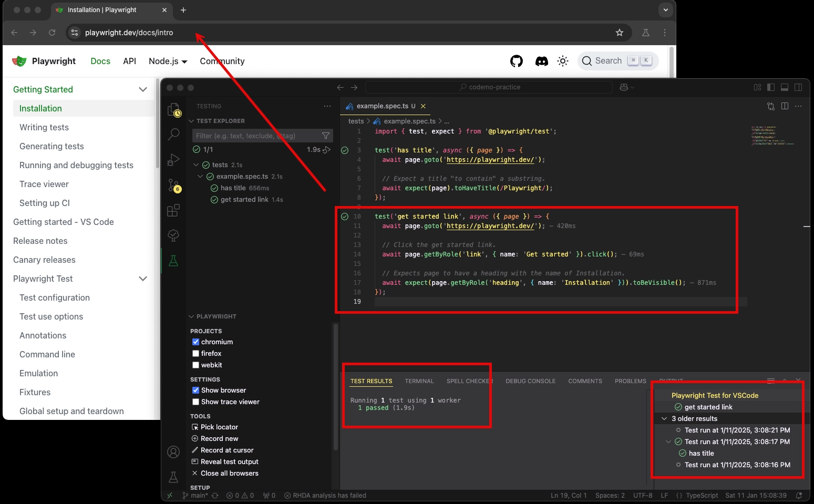Switch to the PROBLEMS tab

coord(631,381)
